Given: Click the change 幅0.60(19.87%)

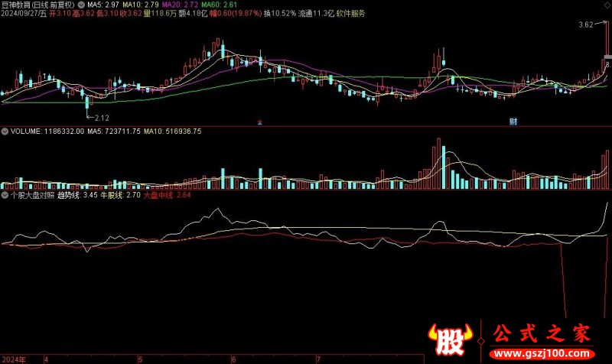Looking at the screenshot, I should pyautogui.click(x=236, y=14).
